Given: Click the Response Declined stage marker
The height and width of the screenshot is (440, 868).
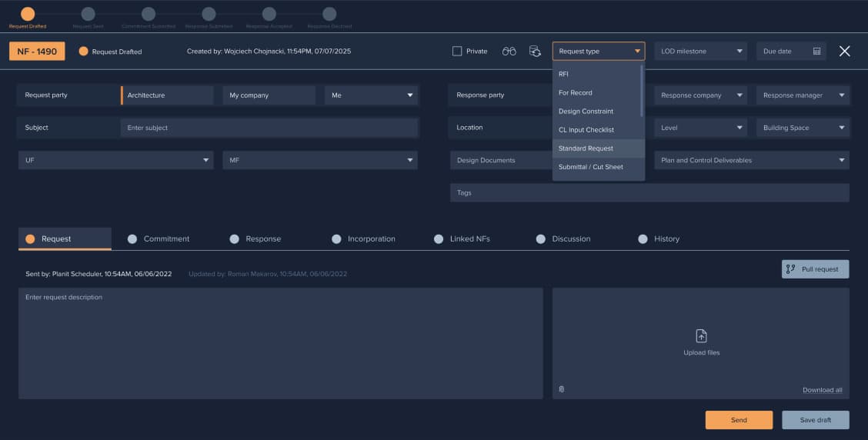Looking at the screenshot, I should pos(329,14).
